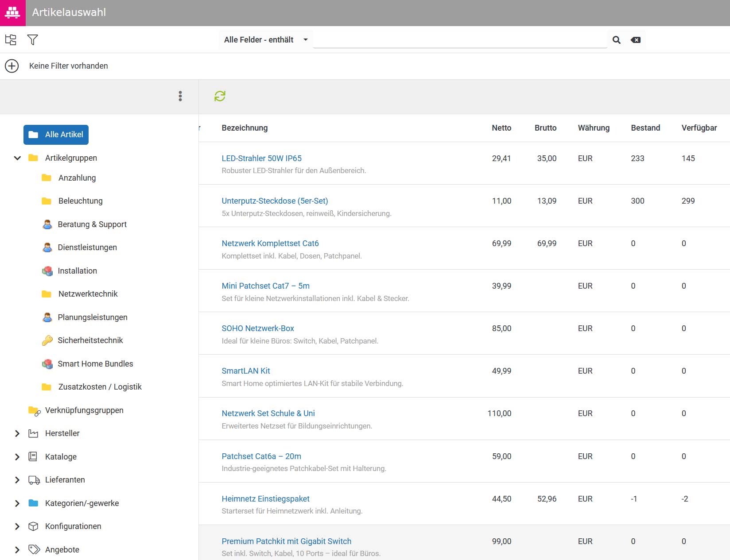Open the Alle Felder - enthält dropdown
Viewport: 730px width, 560px height.
point(265,40)
